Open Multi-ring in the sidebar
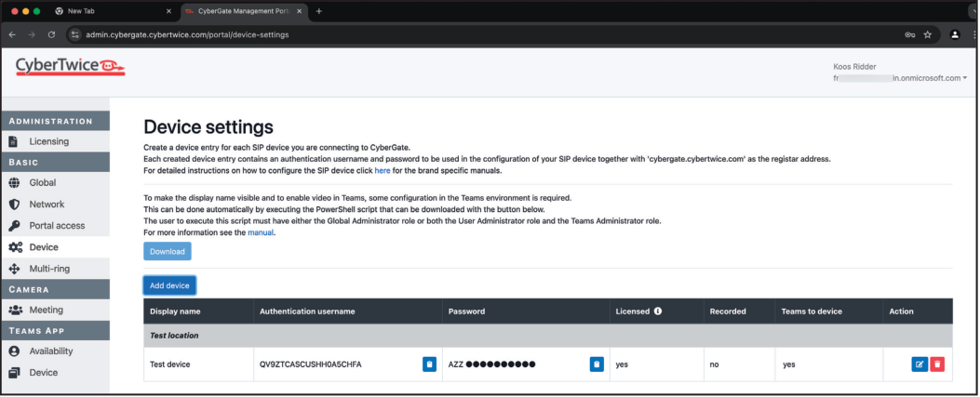Image resolution: width=980 pixels, height=397 pixels. pyautogui.click(x=55, y=269)
